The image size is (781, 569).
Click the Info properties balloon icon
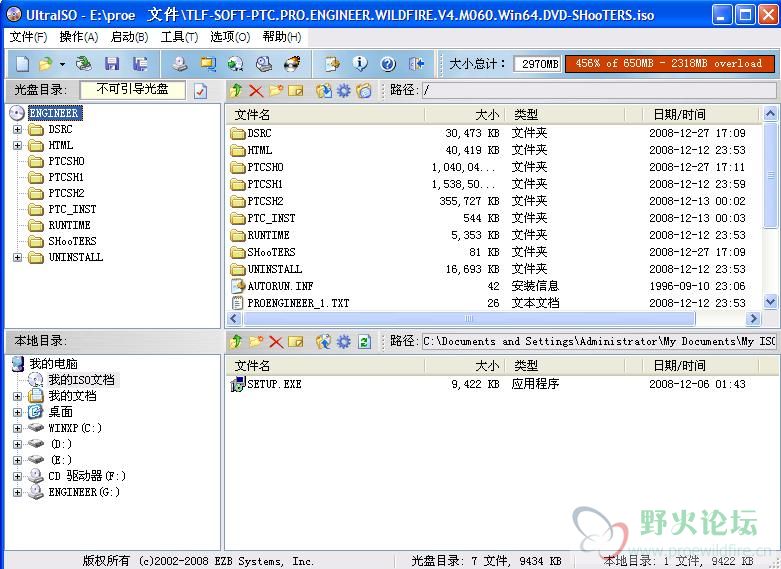coord(360,64)
